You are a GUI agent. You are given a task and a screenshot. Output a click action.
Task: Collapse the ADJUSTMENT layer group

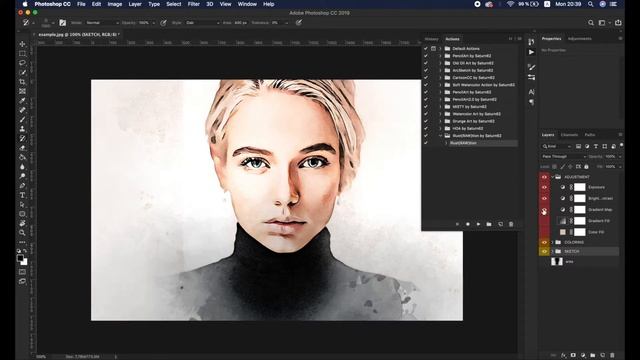(x=552, y=177)
